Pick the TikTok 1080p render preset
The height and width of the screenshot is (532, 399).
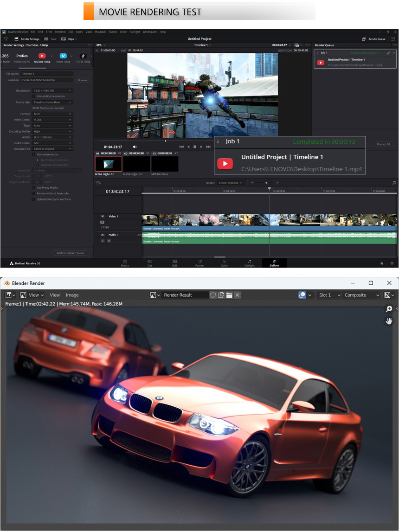click(x=83, y=56)
